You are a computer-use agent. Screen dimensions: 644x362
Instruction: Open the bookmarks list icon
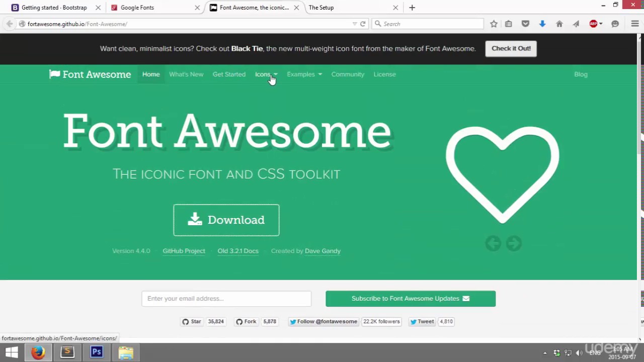(x=509, y=24)
